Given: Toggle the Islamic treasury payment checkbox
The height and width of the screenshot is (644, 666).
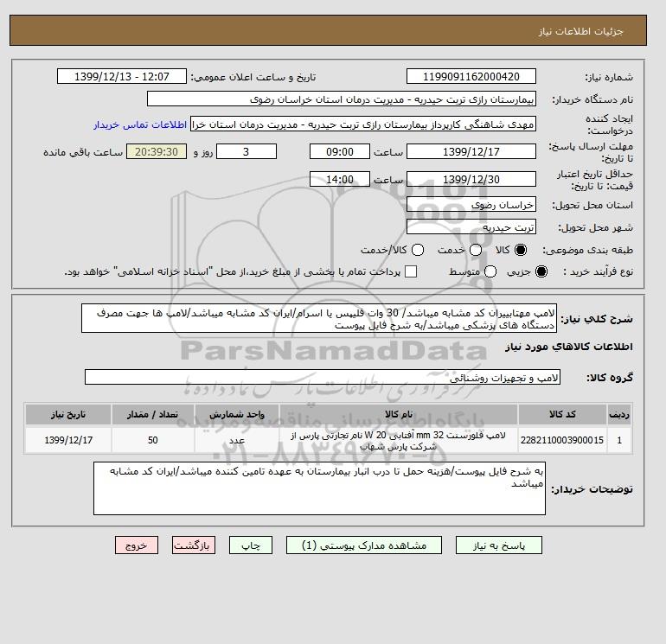Looking at the screenshot, I should point(411,271).
